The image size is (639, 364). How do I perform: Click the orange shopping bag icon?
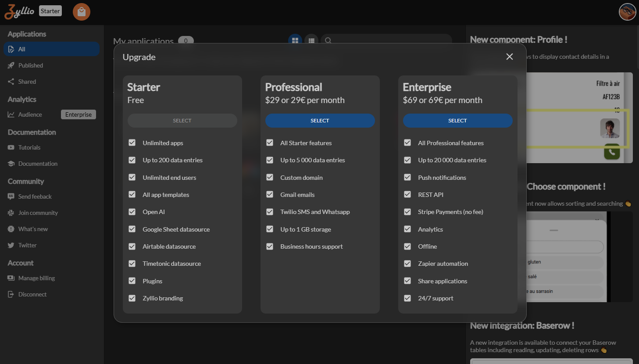82,12
